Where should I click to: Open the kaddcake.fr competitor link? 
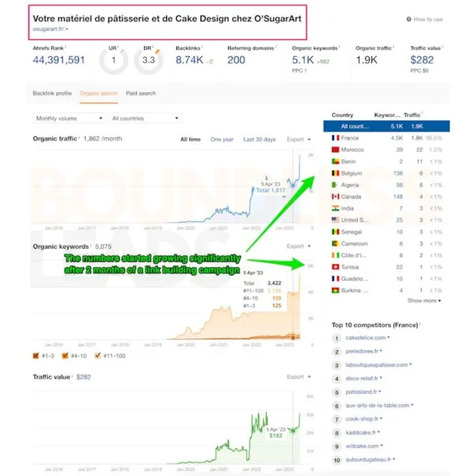coord(361,432)
